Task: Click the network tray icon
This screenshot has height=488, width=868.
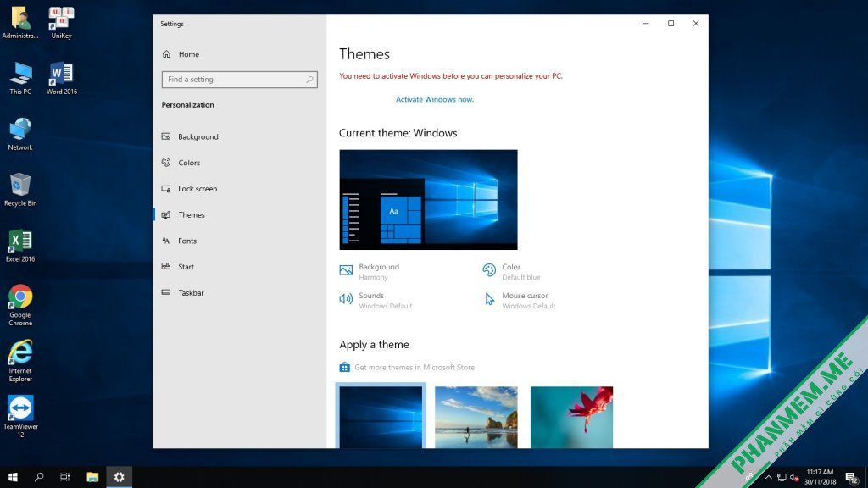Action: tap(781, 477)
